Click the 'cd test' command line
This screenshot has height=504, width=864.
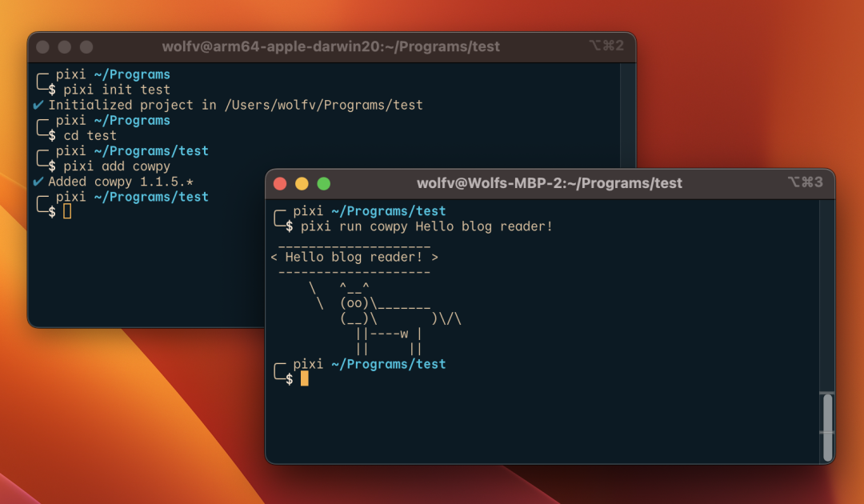click(x=90, y=135)
